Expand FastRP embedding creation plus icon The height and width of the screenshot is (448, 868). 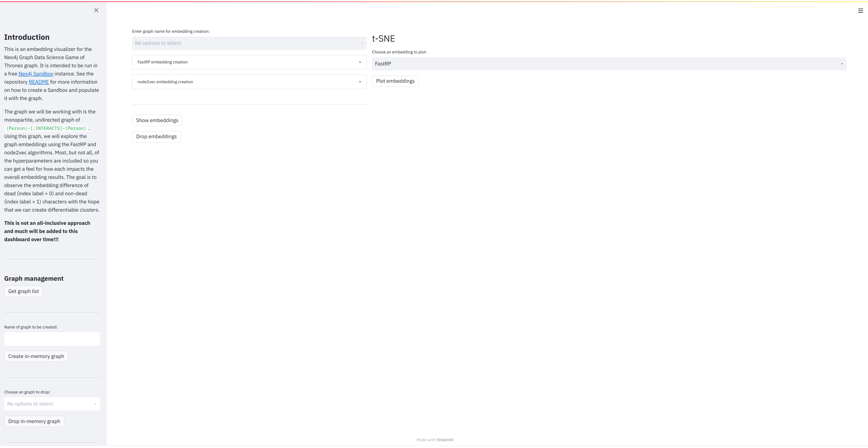point(360,62)
